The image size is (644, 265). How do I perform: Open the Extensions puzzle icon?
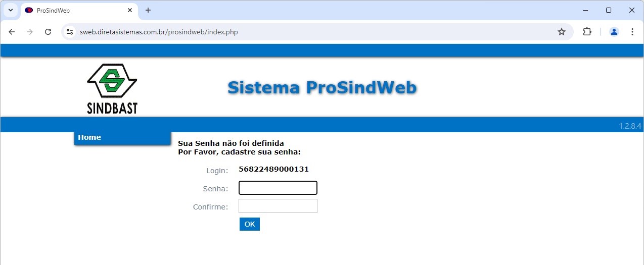[587, 32]
